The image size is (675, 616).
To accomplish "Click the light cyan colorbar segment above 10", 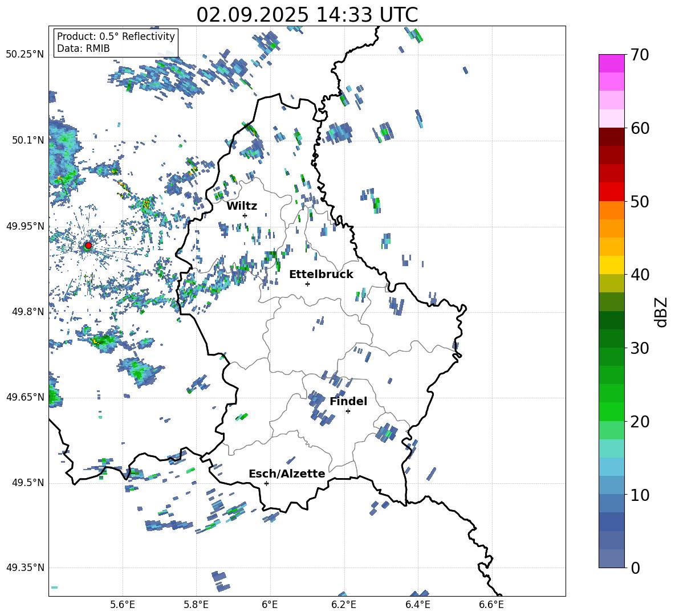I will (x=611, y=467).
